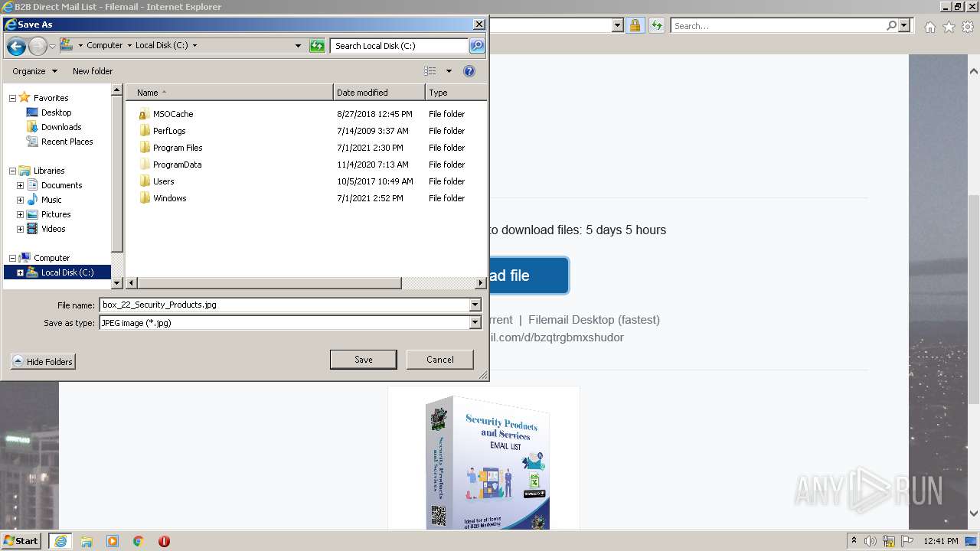Open Windows Explorer from taskbar
980x551 pixels.
[87, 541]
